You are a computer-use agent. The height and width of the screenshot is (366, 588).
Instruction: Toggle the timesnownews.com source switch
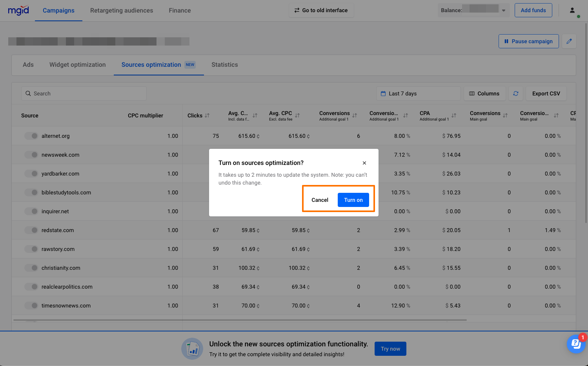(31, 306)
